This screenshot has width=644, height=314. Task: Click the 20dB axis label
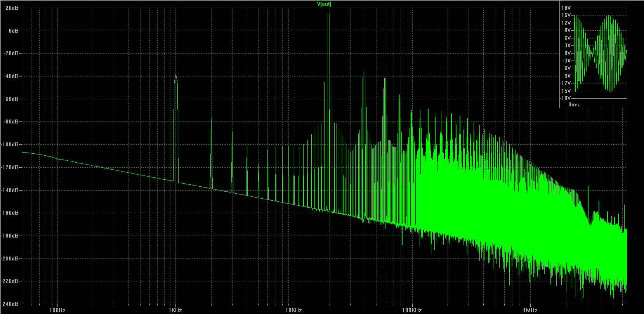12,8
